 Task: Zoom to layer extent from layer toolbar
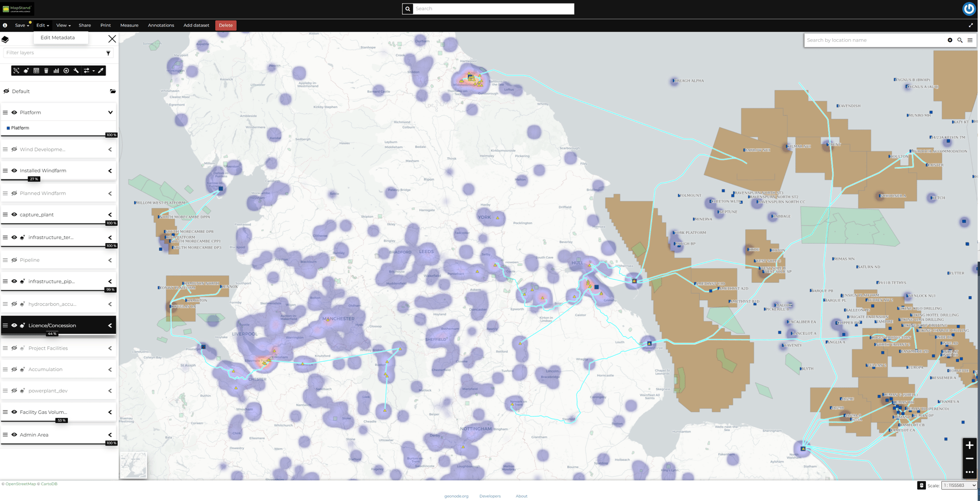16,71
